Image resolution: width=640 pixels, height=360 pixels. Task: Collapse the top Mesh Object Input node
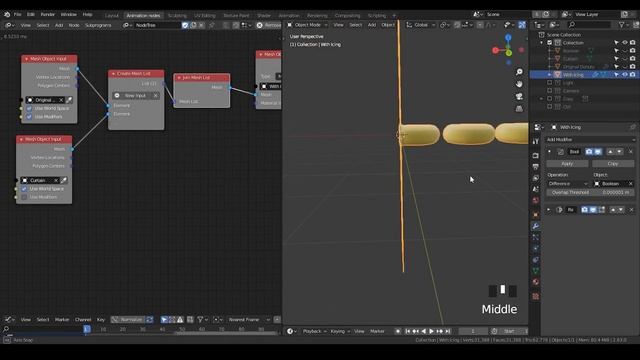tap(27, 59)
